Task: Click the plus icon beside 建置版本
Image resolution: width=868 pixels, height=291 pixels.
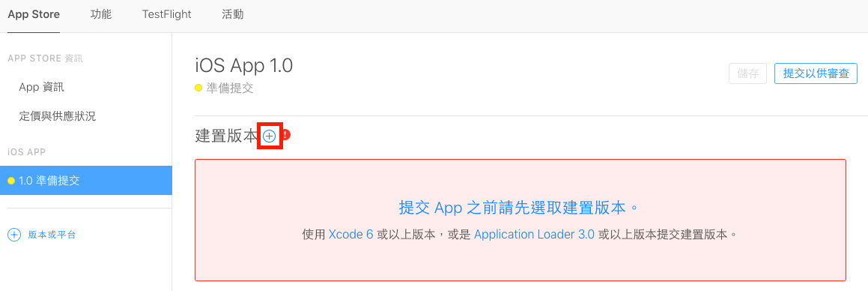Action: pyautogui.click(x=269, y=136)
